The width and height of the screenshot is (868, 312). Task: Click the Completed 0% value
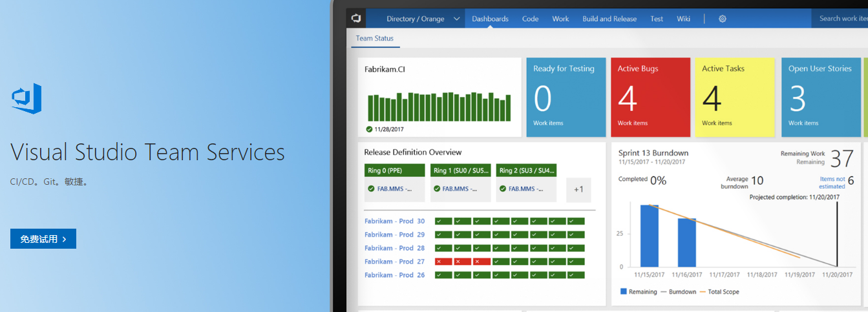659,180
